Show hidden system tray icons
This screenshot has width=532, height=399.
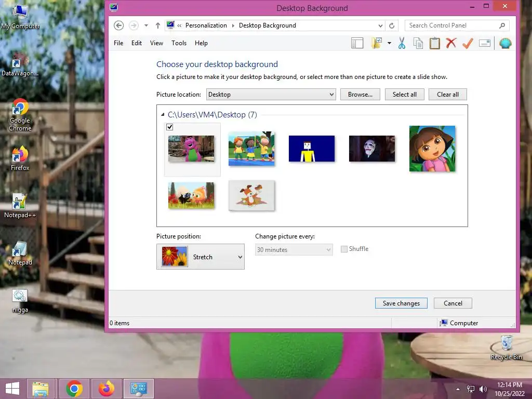tap(458, 389)
